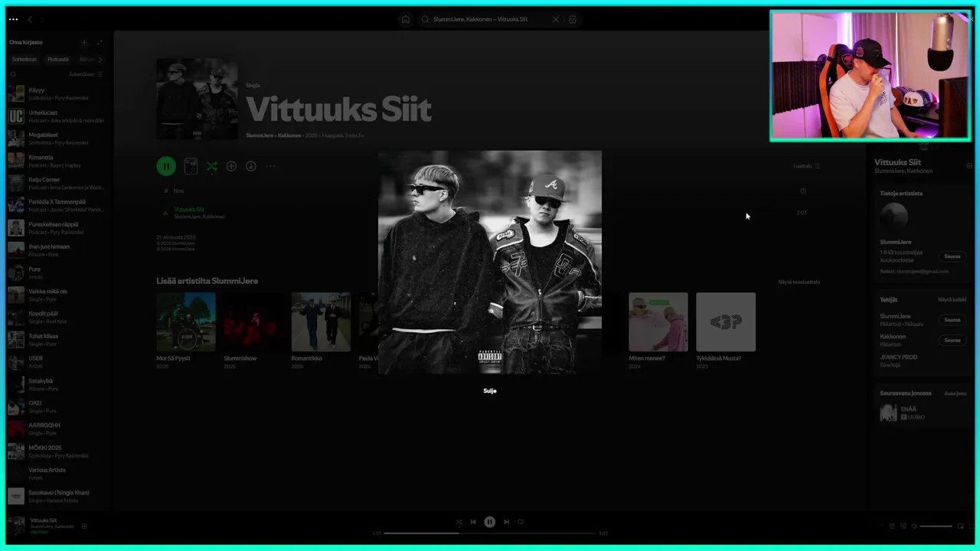The image size is (980, 551).
Task: Open Parkkila X Tammenpää podcast
Action: (x=57, y=205)
